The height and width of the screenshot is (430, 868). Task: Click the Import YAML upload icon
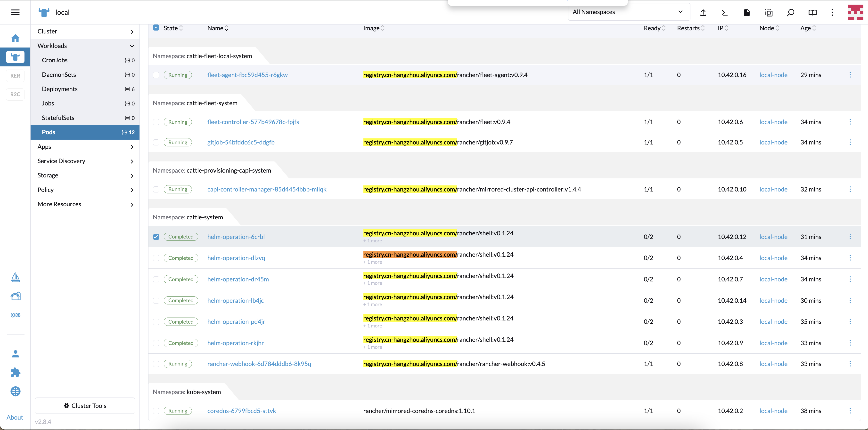[x=703, y=13]
